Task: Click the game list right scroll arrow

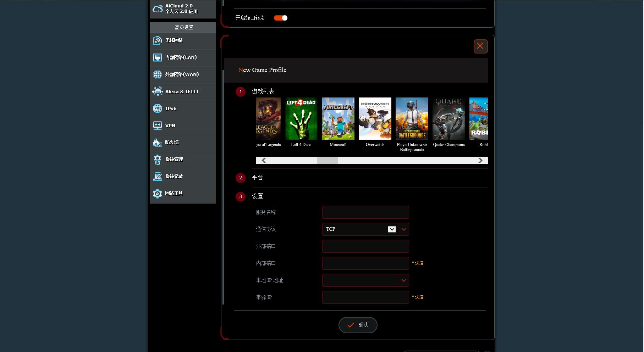Action: pos(480,161)
